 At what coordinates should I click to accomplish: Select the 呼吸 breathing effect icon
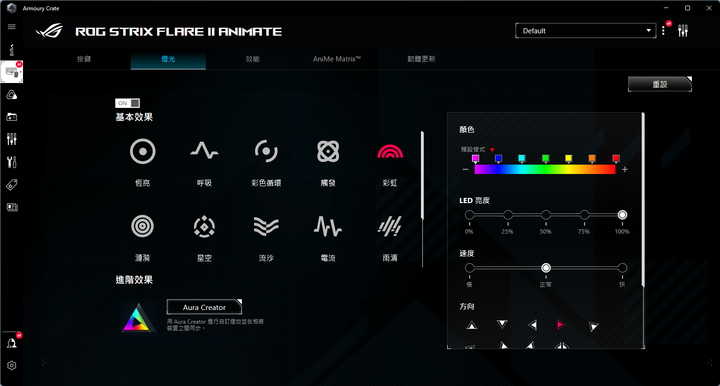coord(204,151)
